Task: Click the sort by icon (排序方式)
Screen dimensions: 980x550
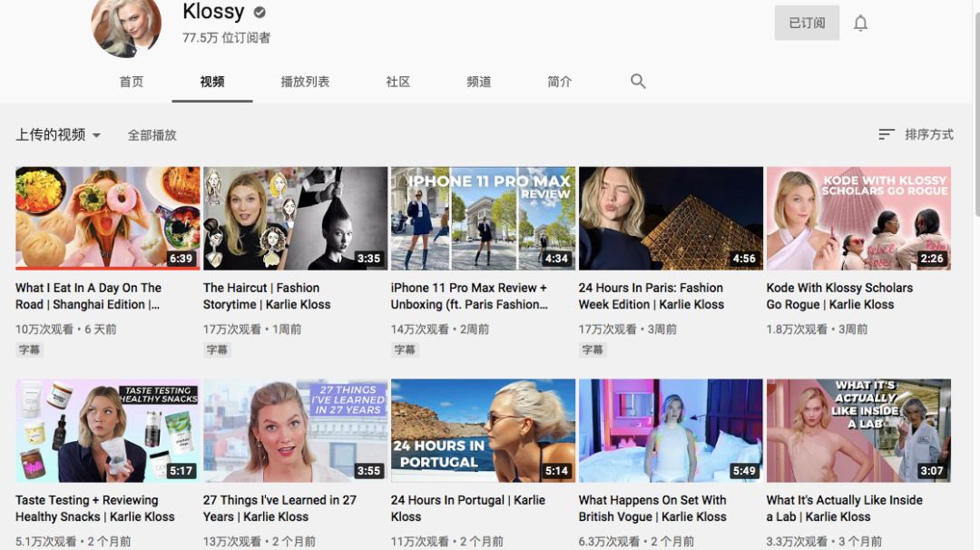Action: [x=887, y=134]
